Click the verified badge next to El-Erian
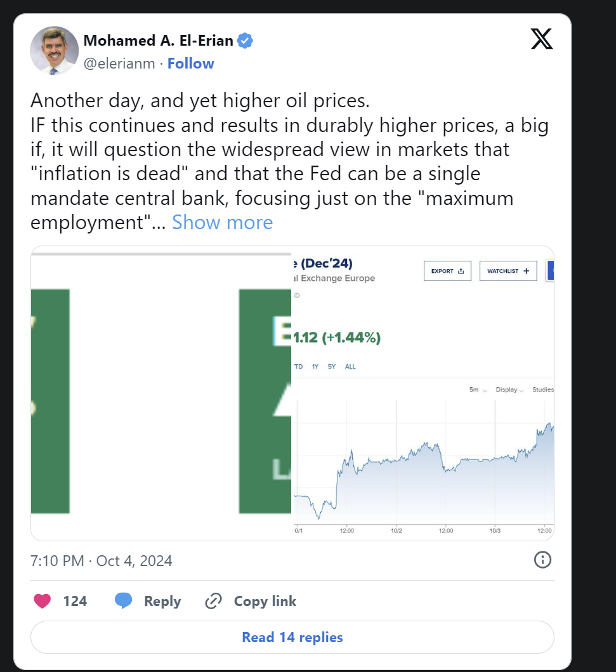Viewport: 616px width, 672px height. 245,41
